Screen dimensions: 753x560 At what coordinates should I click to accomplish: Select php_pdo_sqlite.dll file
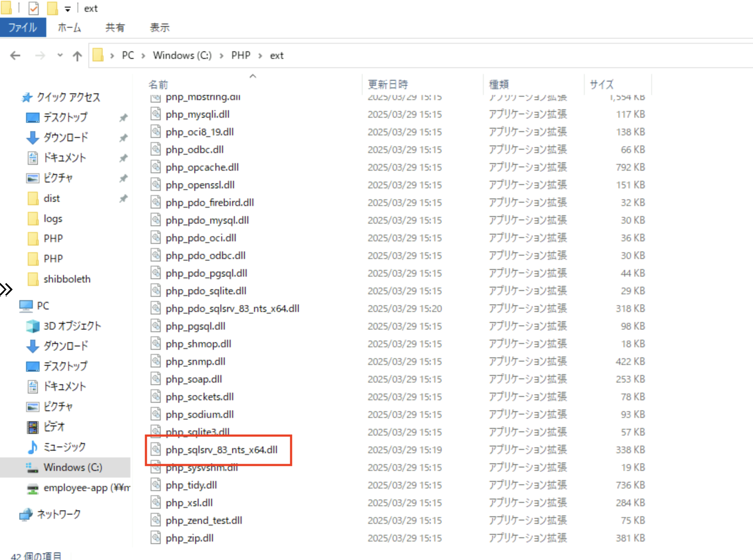[x=206, y=291]
